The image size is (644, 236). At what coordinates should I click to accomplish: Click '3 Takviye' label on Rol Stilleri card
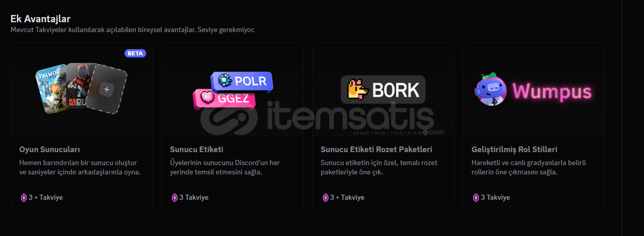tap(495, 197)
